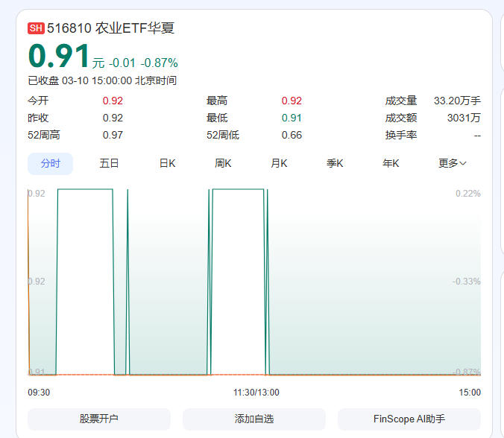Click the 09:30 opening time marker
Screen dimensions: 504x438
[x=39, y=392]
